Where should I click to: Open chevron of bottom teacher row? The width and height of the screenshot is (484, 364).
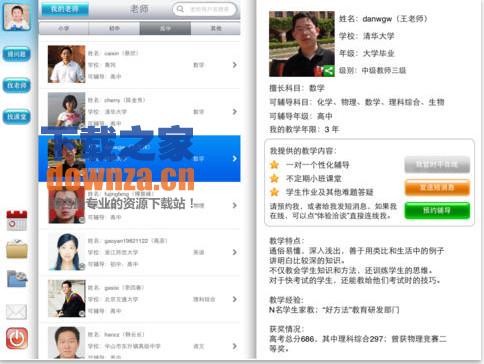point(235,346)
